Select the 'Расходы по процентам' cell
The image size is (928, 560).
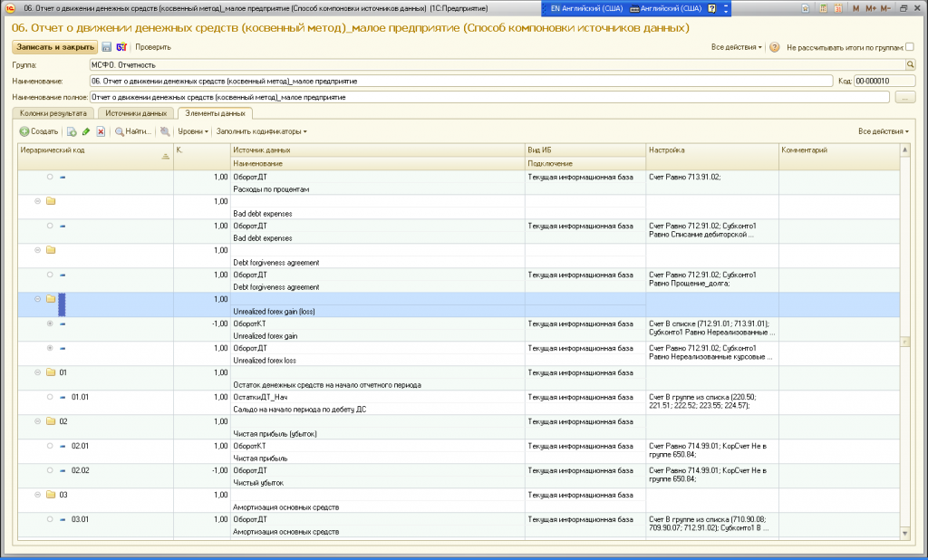pos(378,189)
